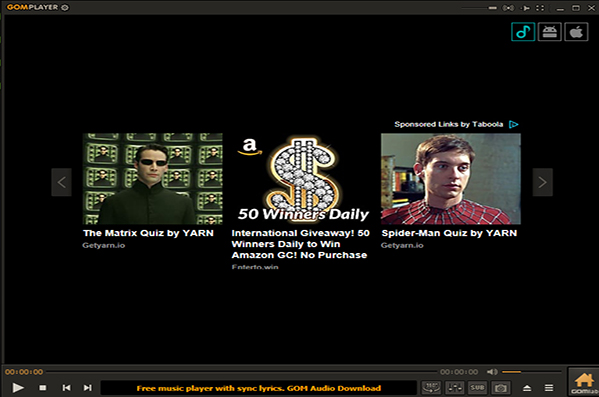Click the GOM Audio Download banner text
Screen dimensions: 599x397
tap(259, 388)
